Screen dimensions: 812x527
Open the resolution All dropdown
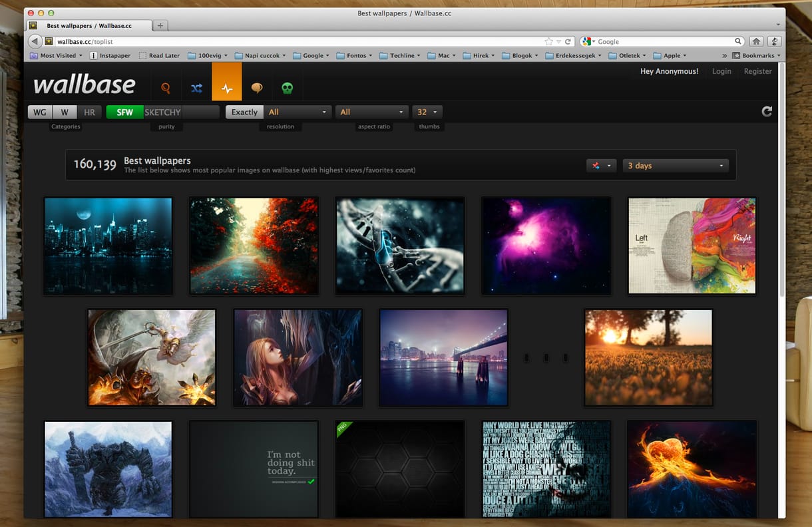(298, 112)
